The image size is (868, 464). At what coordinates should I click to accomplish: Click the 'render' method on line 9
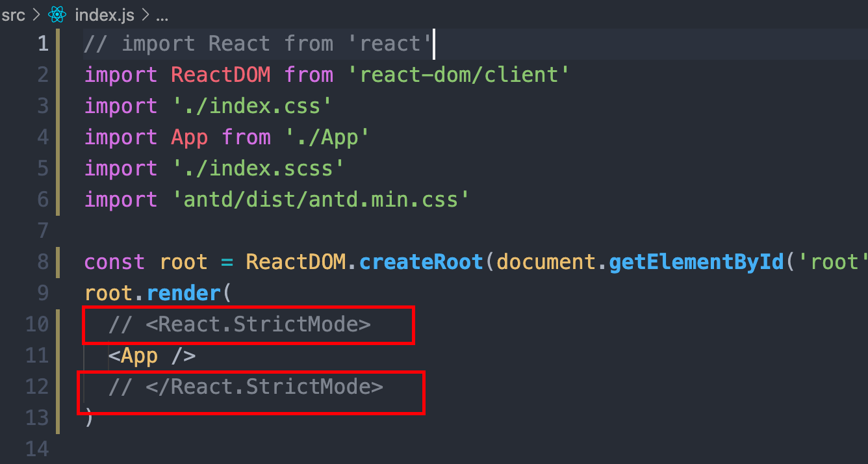pyautogui.click(x=184, y=292)
